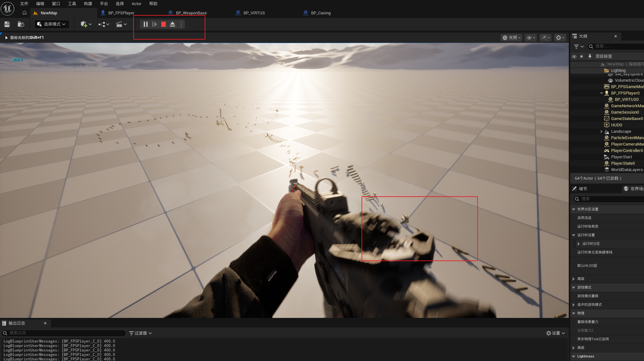Open the play options three-dot menu
644x361 pixels.
[181, 24]
